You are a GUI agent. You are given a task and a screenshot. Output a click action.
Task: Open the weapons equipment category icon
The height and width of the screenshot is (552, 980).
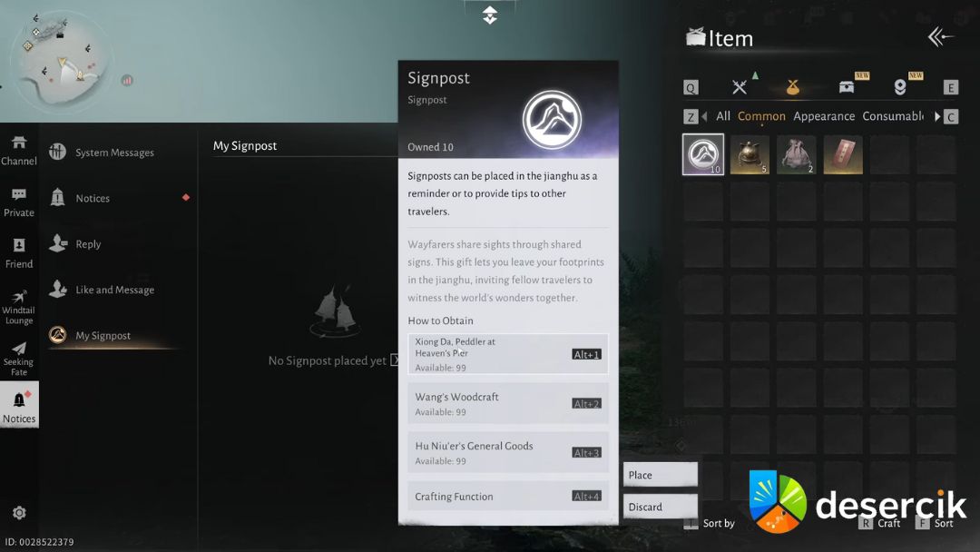[x=740, y=87]
